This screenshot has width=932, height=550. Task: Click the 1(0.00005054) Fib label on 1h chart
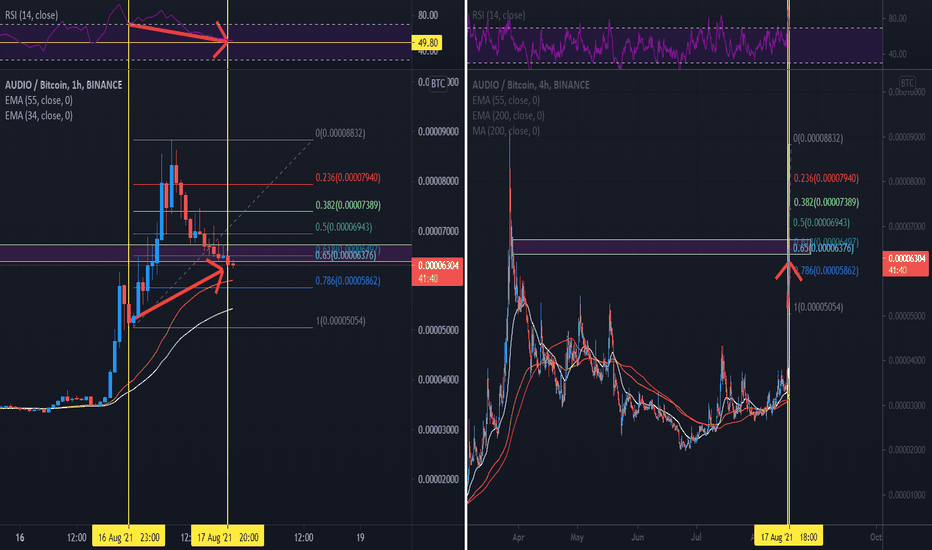pyautogui.click(x=341, y=321)
